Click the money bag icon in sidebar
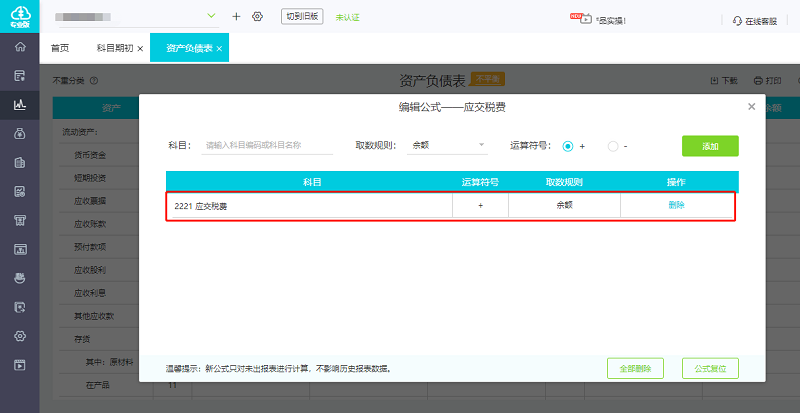 tap(19, 133)
